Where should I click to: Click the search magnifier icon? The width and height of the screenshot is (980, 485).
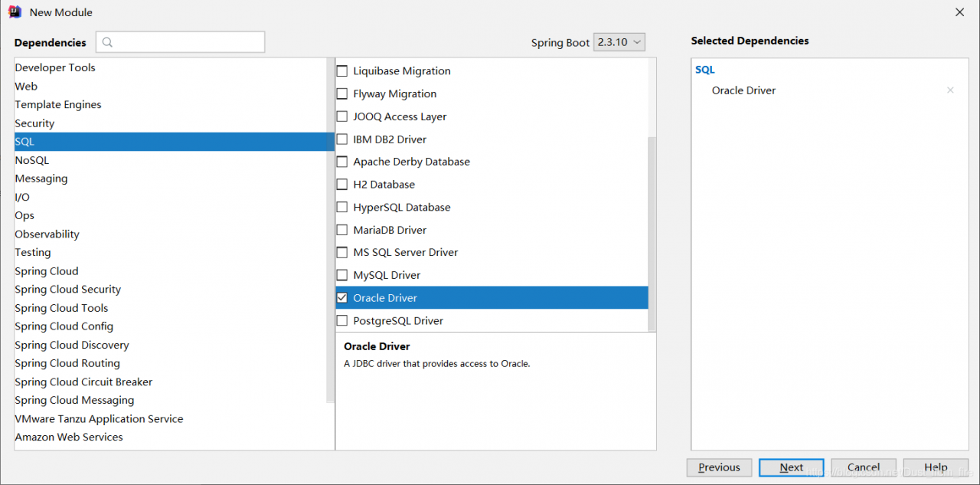coord(108,43)
